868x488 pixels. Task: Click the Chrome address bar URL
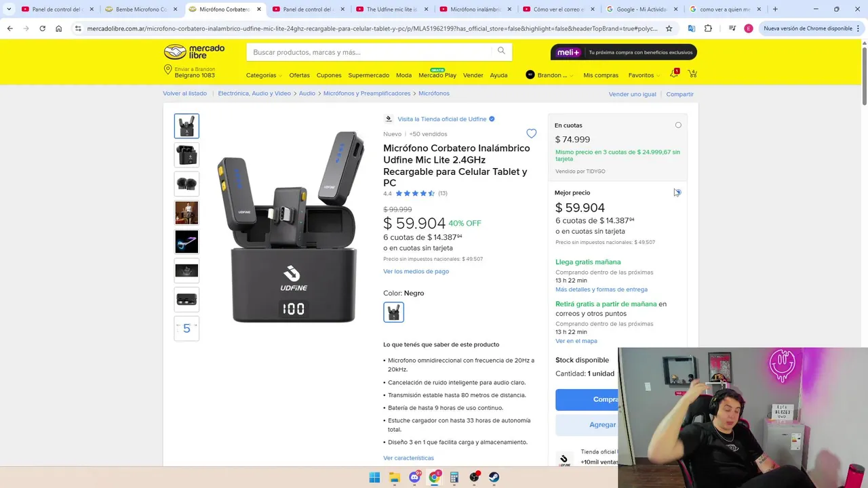[x=372, y=28]
